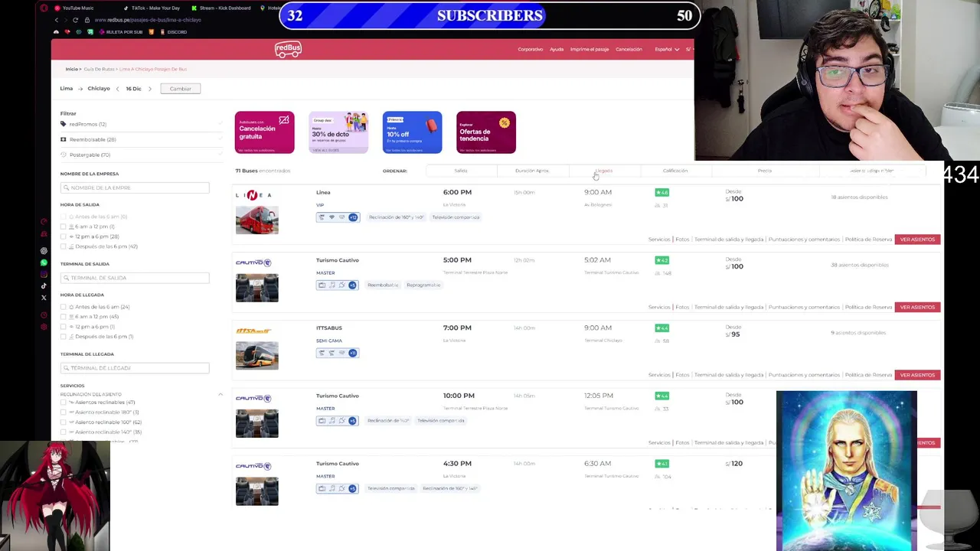
Task: Check llegada Antes de las 6 am (24)
Action: [64, 307]
